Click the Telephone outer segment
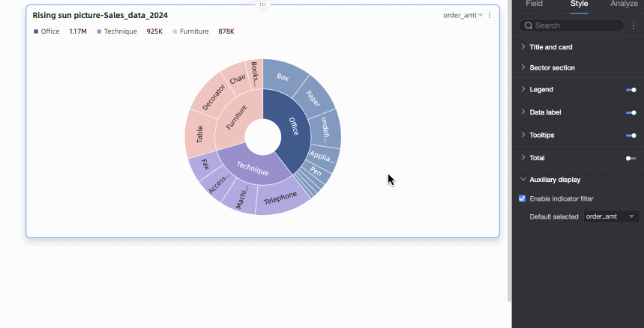Screen dimensions: 644x328 [x=280, y=198]
